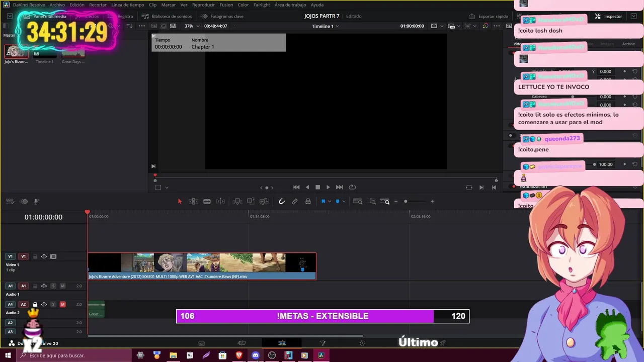Open marker color dropdown arrow
The width and height of the screenshot is (644, 362).
click(344, 202)
